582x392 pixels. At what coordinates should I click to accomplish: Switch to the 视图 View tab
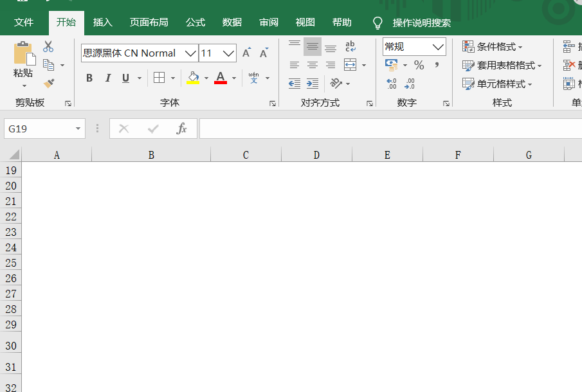pyautogui.click(x=305, y=22)
